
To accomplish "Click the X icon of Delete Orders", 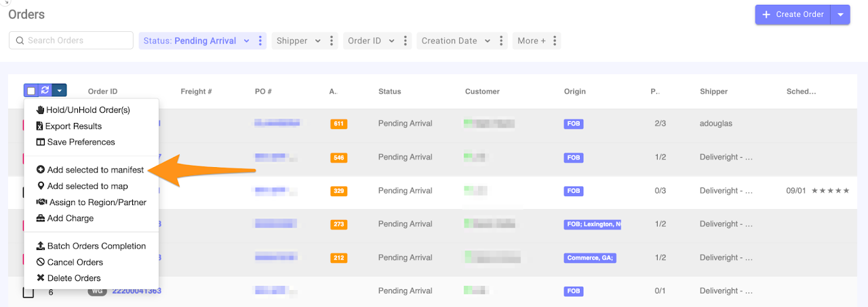I will click(41, 278).
